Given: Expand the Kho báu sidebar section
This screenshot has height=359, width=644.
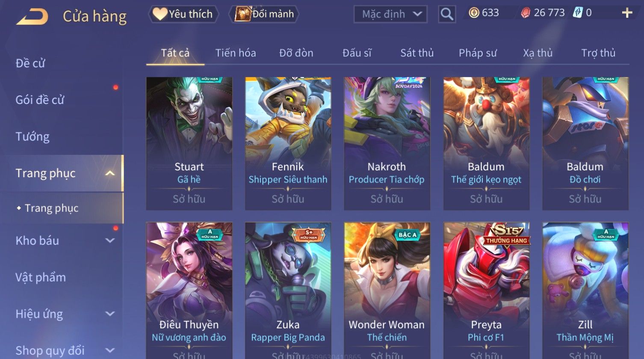Looking at the screenshot, I should pyautogui.click(x=110, y=240).
